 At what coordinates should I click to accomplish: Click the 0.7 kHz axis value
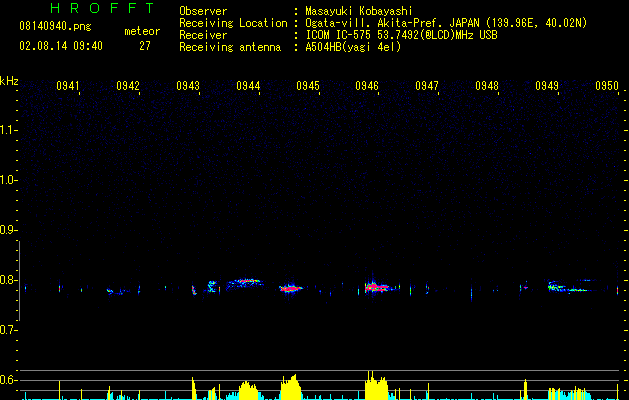[8, 330]
